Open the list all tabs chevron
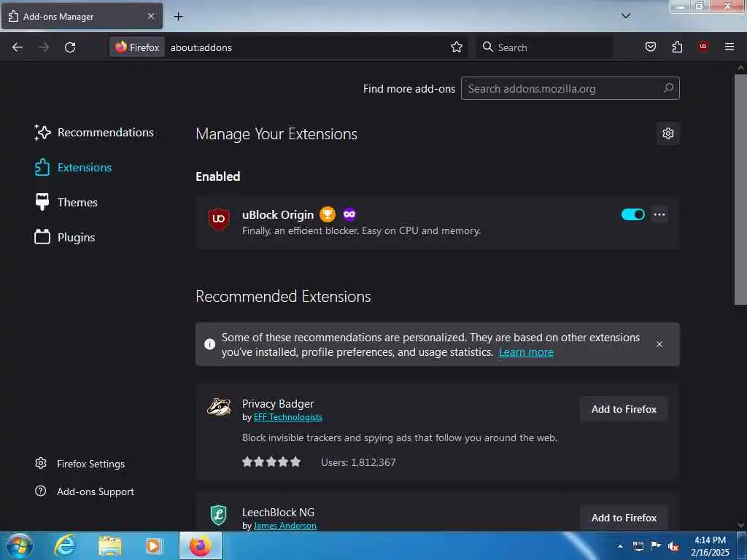This screenshot has width=747, height=560. (625, 16)
